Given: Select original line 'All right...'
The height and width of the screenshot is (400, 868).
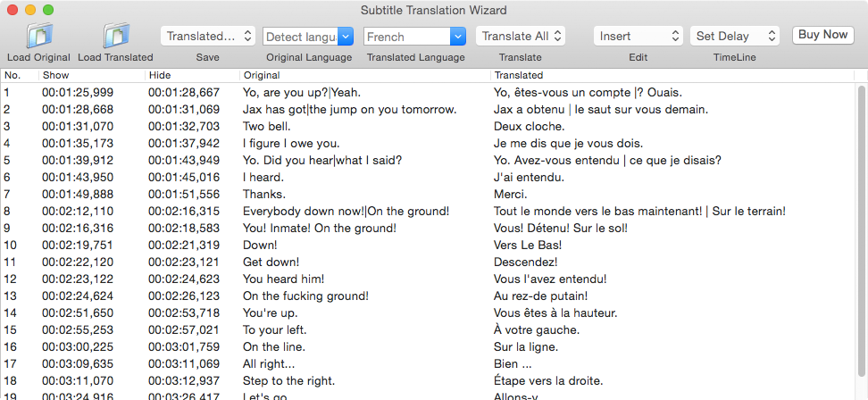Looking at the screenshot, I should click(x=269, y=364).
